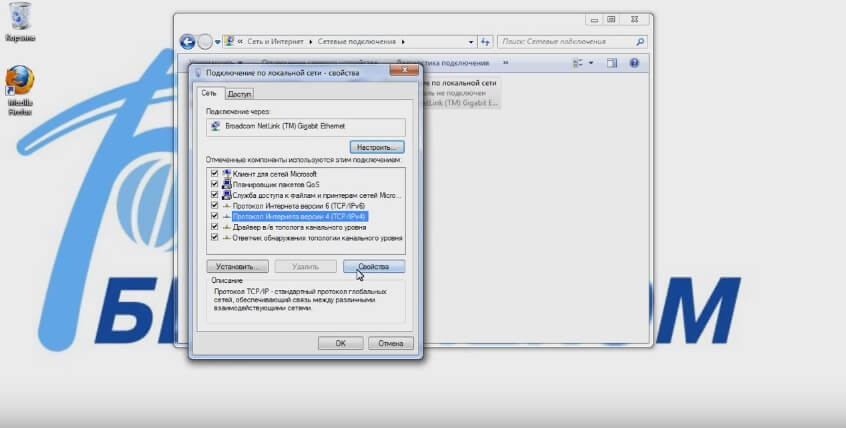Select the local network connection item in Explorer
Viewport: 846px width, 428px height.
(x=461, y=93)
